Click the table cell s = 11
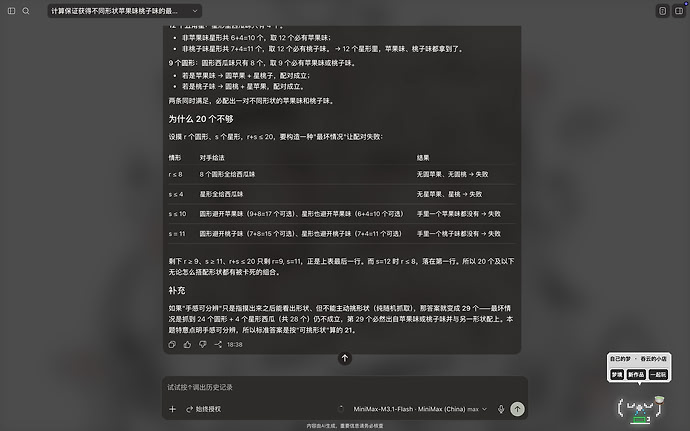 [x=177, y=234]
